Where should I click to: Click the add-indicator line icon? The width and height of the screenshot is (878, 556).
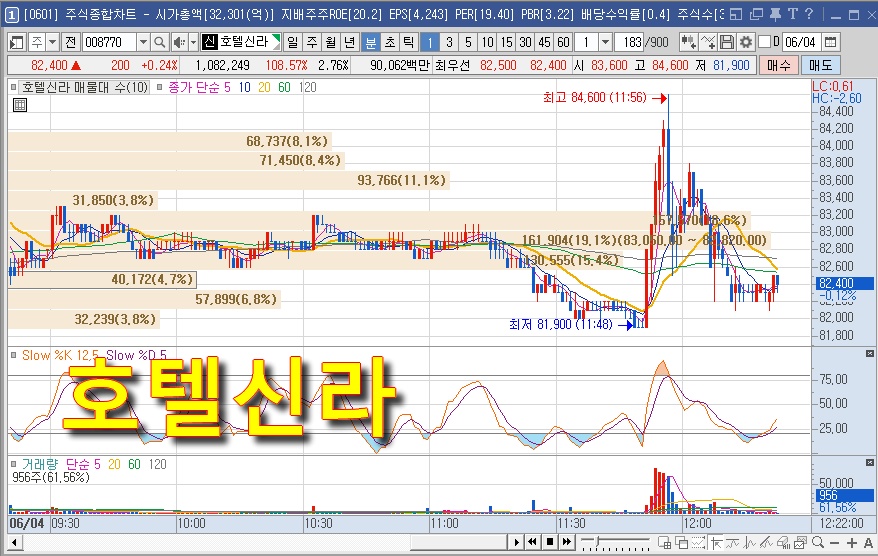coord(708,42)
